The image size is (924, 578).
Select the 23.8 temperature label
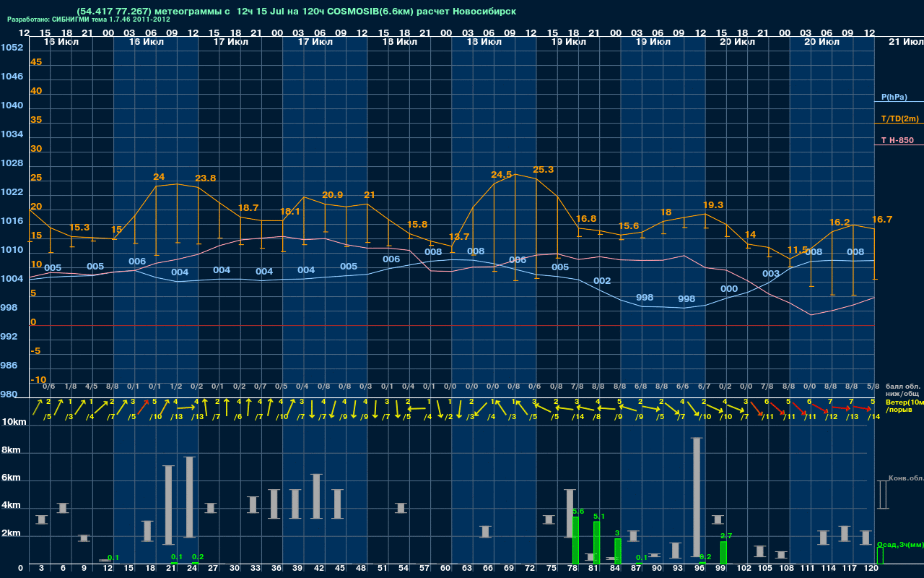click(206, 178)
